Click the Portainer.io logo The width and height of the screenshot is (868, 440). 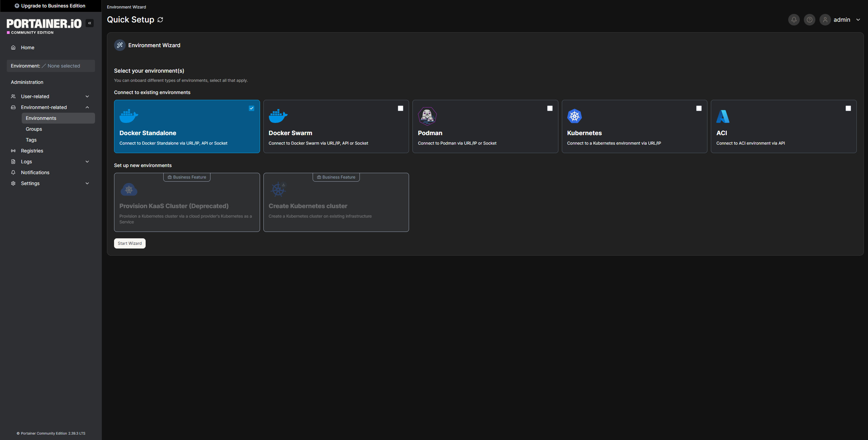[44, 26]
